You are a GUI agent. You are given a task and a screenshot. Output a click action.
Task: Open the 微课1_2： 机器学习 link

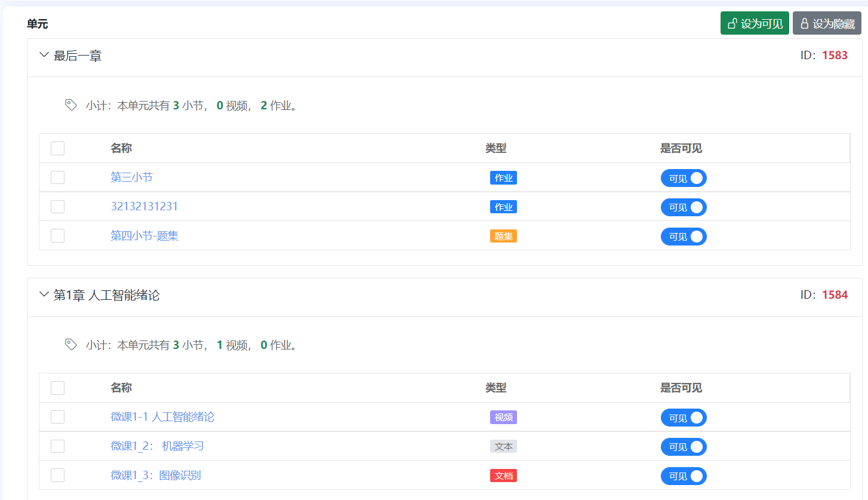157,446
